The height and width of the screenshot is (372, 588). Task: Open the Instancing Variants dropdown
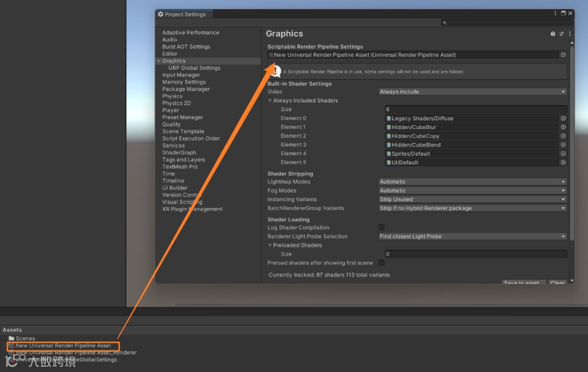[x=473, y=199]
